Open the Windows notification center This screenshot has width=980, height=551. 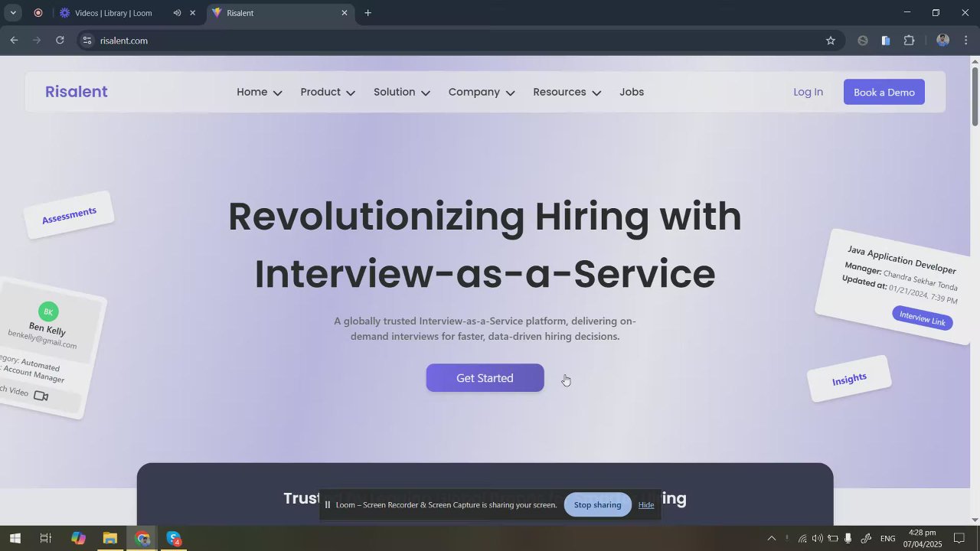click(x=959, y=539)
